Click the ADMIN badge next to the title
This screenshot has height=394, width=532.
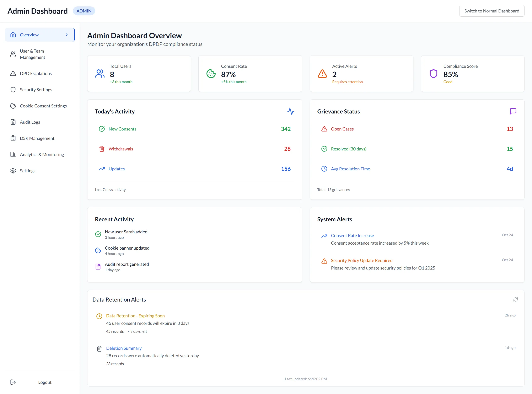(x=84, y=11)
